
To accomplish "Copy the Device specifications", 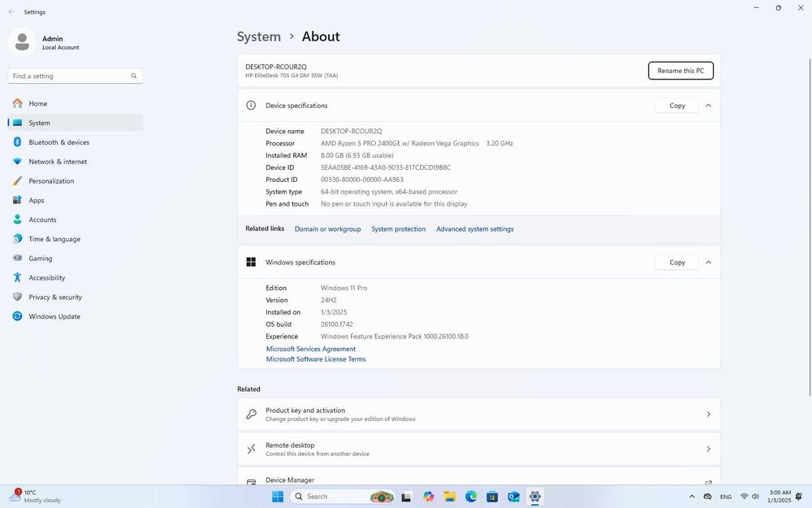I will 676,106.
